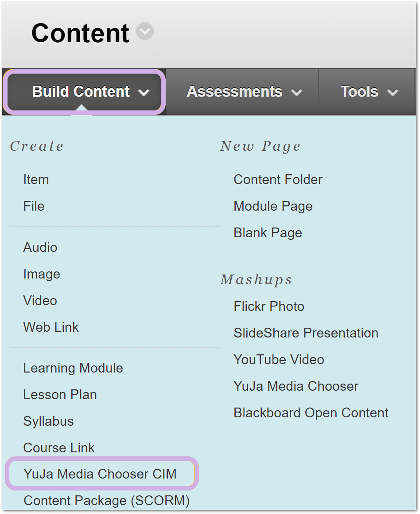
Task: Create a new Content Folder
Action: point(278,180)
